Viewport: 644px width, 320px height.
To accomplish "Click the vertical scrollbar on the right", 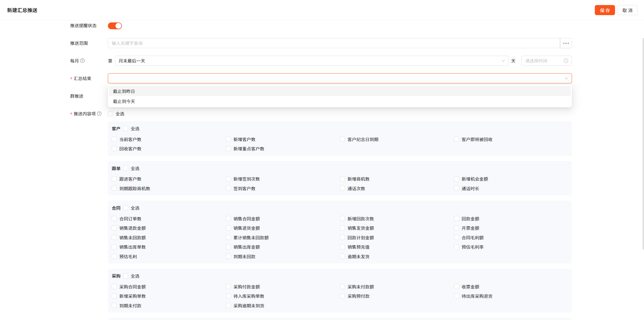I will [643, 144].
